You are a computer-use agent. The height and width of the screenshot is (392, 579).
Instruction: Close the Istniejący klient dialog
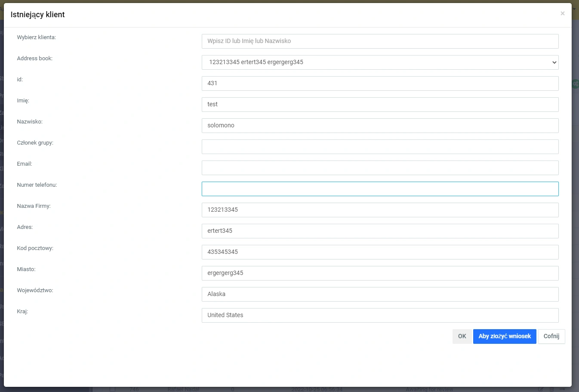[x=562, y=14]
